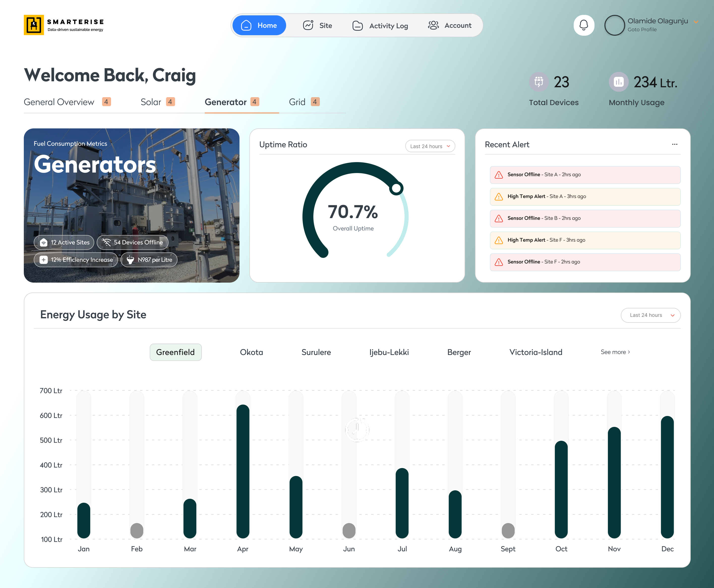This screenshot has height=588, width=714.
Task: Click the 12% Efficiency Increase badge
Action: [x=76, y=260]
